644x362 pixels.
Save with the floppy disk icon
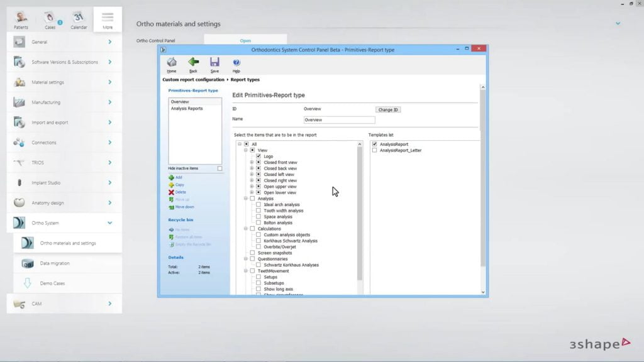tap(214, 63)
